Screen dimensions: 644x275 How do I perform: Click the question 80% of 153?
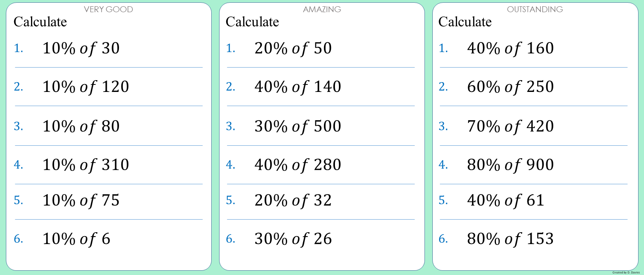[510, 239]
